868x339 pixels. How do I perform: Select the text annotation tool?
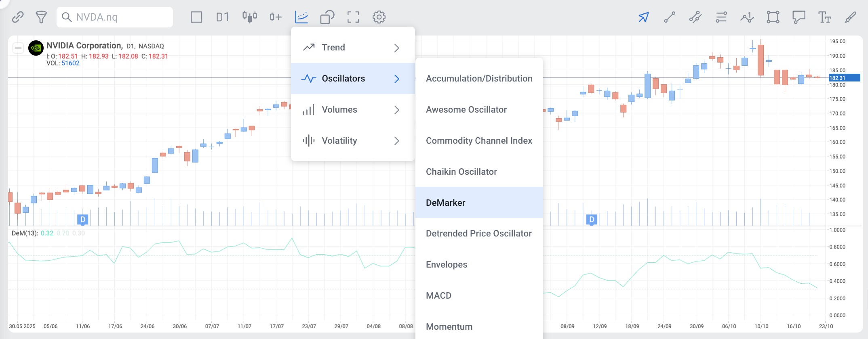(825, 17)
